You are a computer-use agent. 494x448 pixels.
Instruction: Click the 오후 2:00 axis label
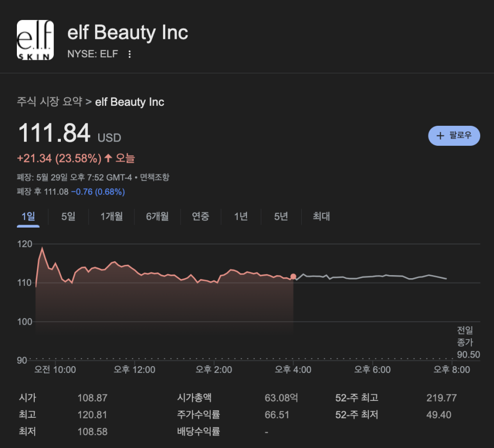coord(214,370)
